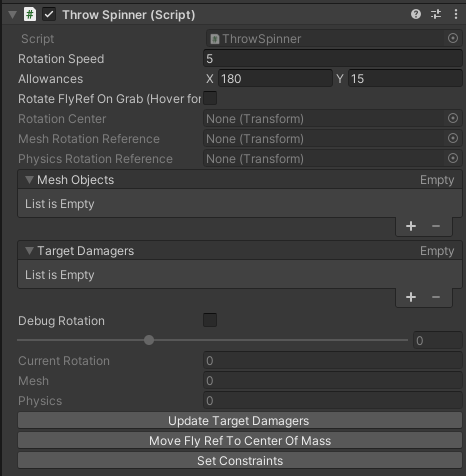Collapse the Target Damagers list
Image resolution: width=466 pixels, height=476 pixels.
tap(29, 251)
